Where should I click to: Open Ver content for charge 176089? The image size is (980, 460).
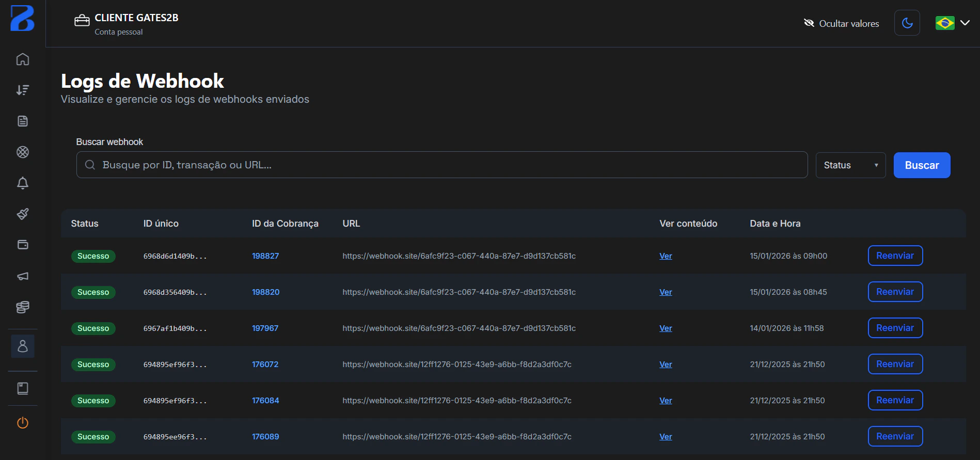tap(666, 437)
